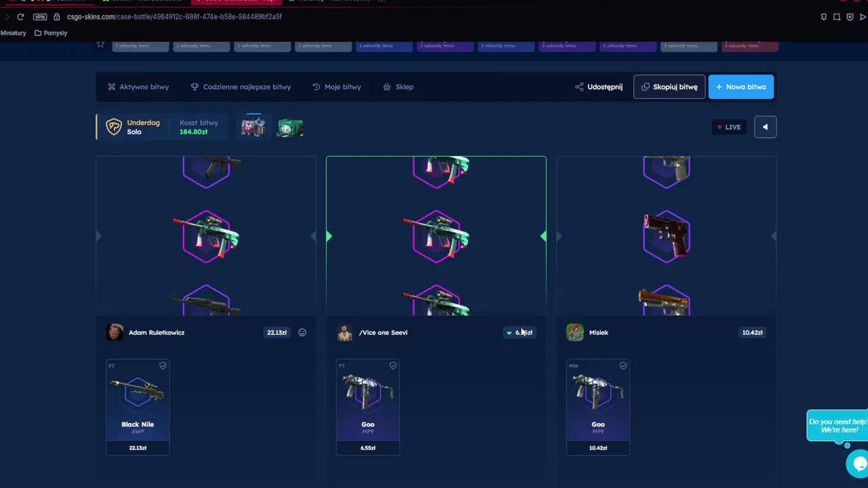Open the live chat support bubble
This screenshot has height=488, width=868.
tap(859, 464)
